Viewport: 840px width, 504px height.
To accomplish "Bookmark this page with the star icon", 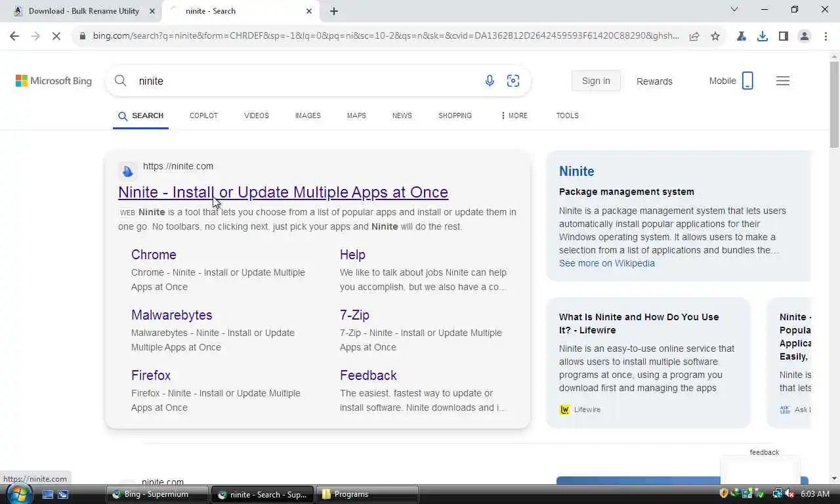I will [715, 36].
